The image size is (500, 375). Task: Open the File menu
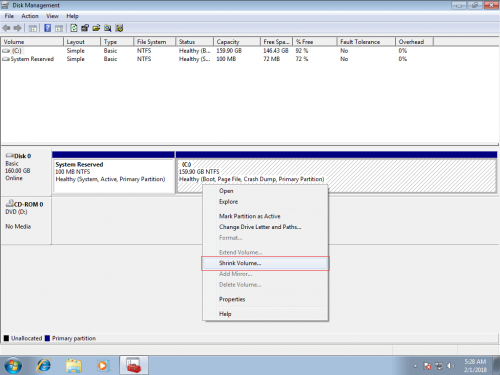(9, 16)
